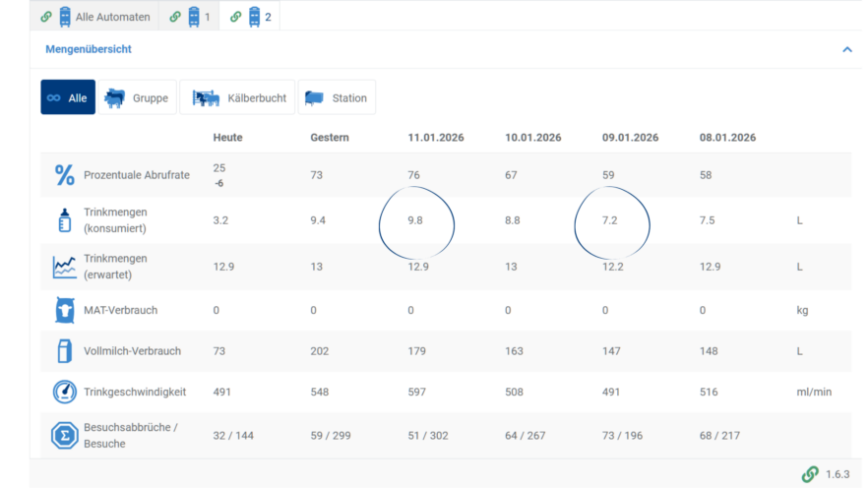Screen dimensions: 868x488
Task: Click the circled 9.8 consumption value
Action: click(415, 221)
